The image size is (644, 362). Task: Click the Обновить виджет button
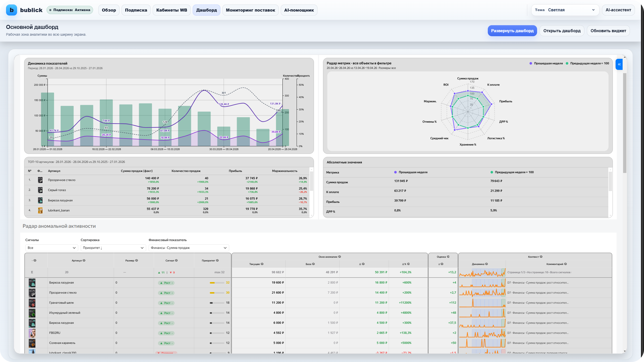tap(608, 31)
